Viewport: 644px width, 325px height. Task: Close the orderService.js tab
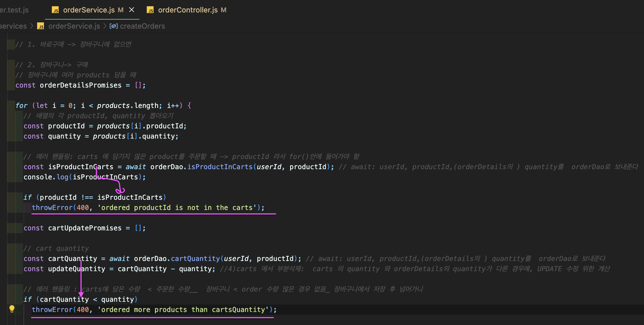click(x=131, y=10)
